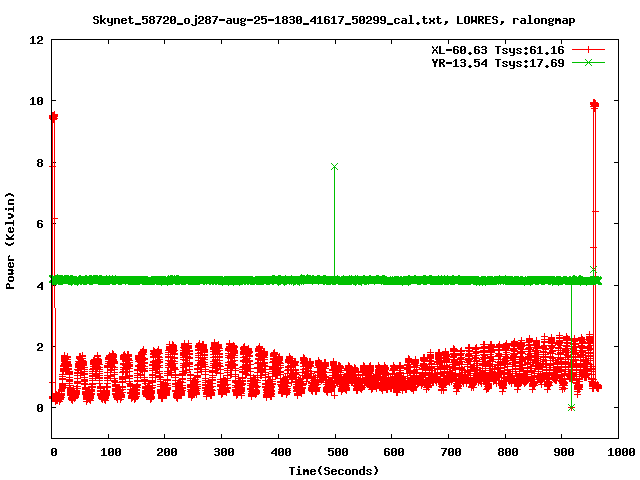
Task: Click the y-axis tick label 10
Action: click(x=36, y=101)
